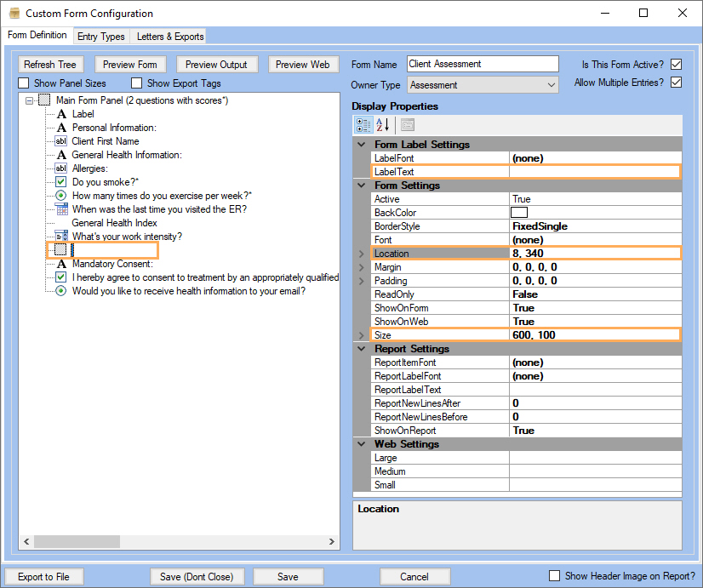Click the Cancel button
Viewport: 703px width, 588px height.
pyautogui.click(x=414, y=577)
